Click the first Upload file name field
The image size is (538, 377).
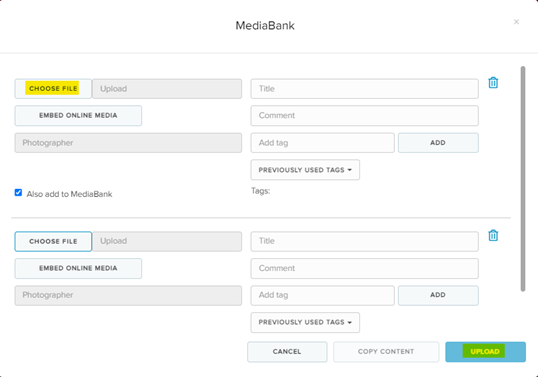pos(167,89)
